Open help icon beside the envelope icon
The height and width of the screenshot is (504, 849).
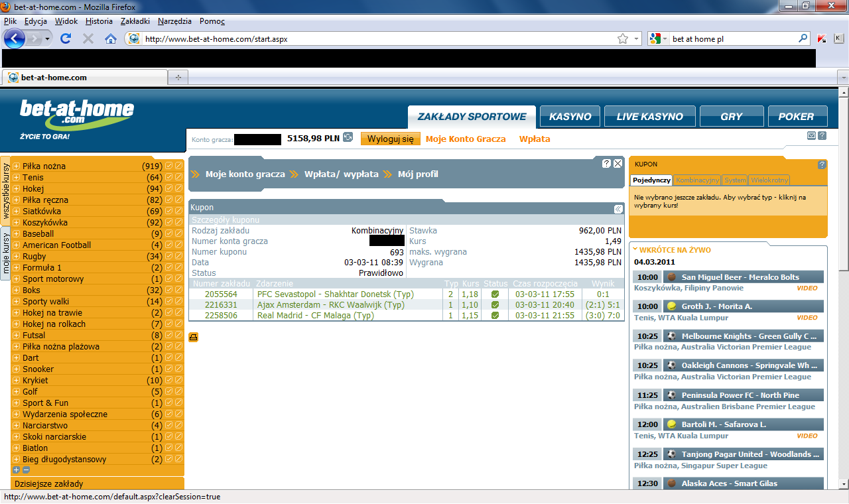pyautogui.click(x=822, y=135)
